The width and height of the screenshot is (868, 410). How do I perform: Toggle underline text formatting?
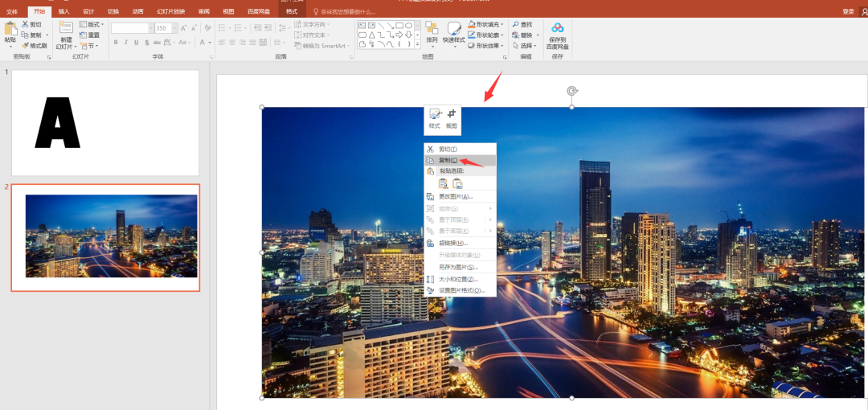click(x=137, y=43)
